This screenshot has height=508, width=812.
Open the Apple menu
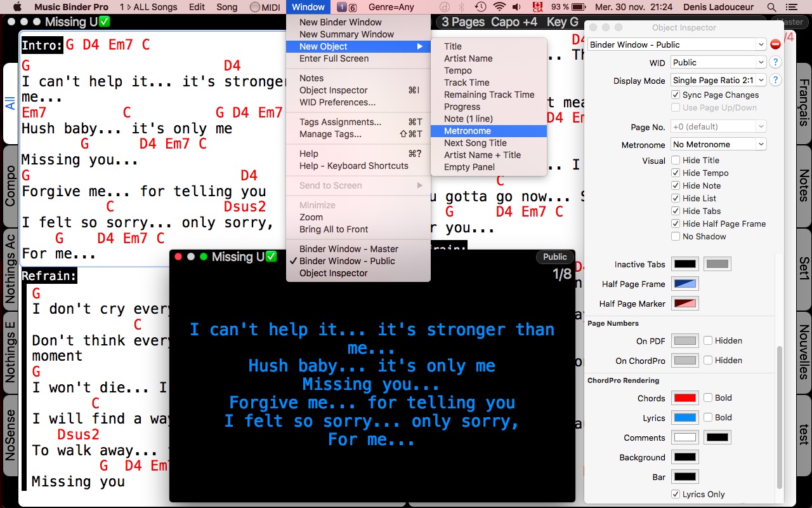coord(17,7)
